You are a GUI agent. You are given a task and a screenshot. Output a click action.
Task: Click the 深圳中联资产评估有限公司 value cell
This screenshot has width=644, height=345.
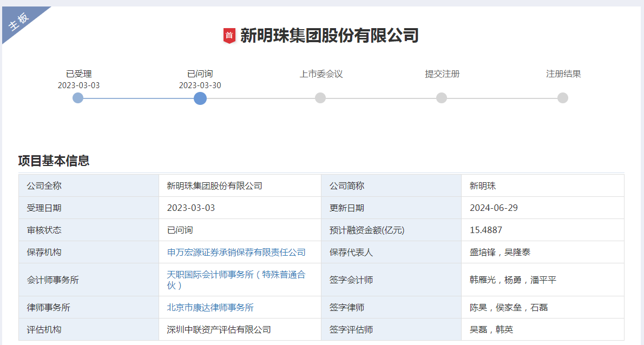[240, 329]
